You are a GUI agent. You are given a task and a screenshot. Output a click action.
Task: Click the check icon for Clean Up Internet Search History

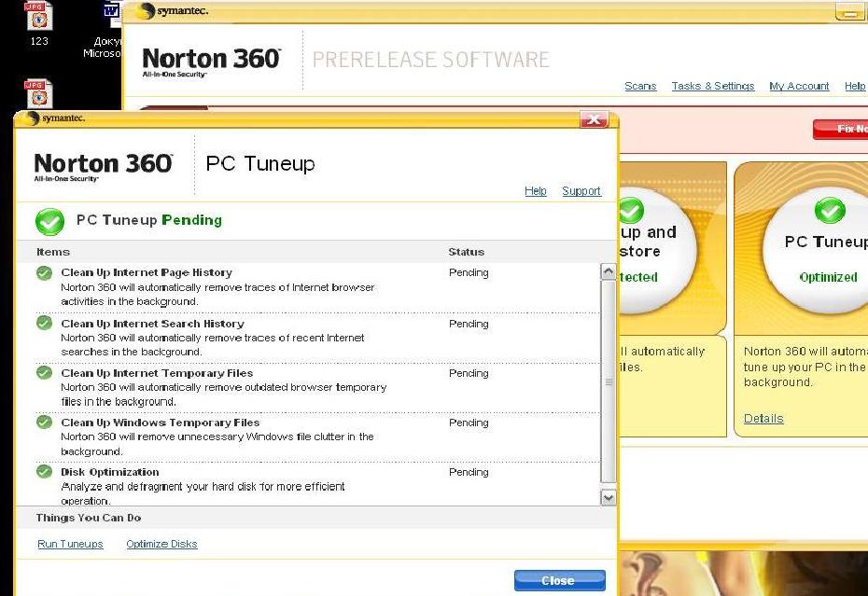pyautogui.click(x=44, y=323)
